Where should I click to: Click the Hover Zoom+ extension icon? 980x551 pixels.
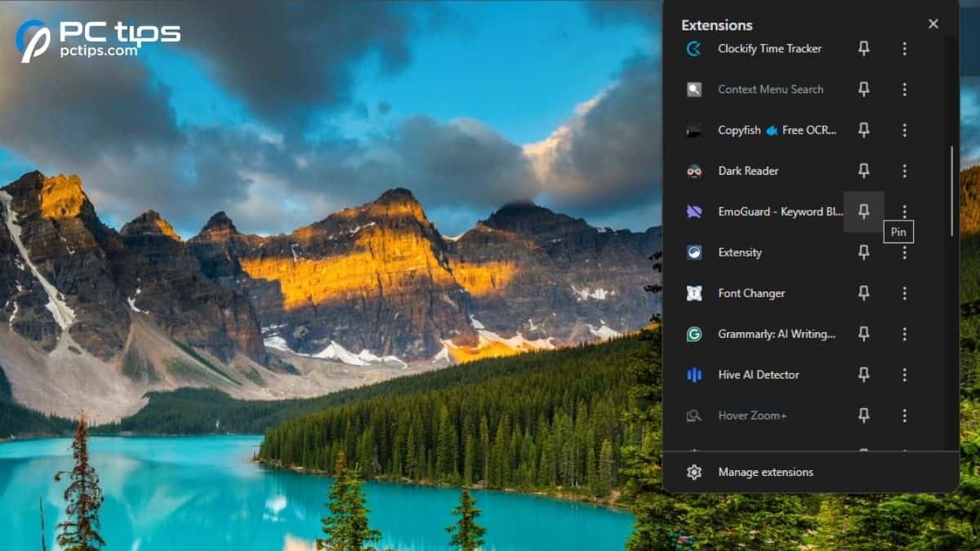click(x=694, y=415)
